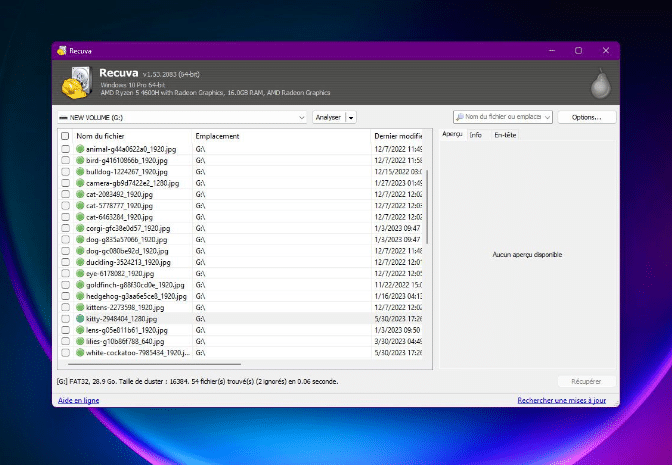The width and height of the screenshot is (672, 465).
Task: Click the green dot for lens-g05e811b61_1920.jpg
Action: [x=80, y=330]
